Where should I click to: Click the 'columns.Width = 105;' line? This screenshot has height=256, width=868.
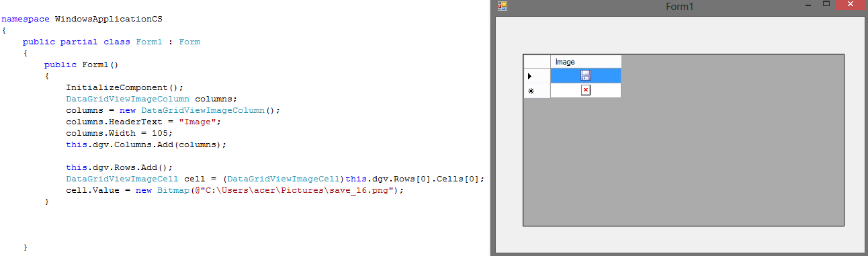pos(120,134)
